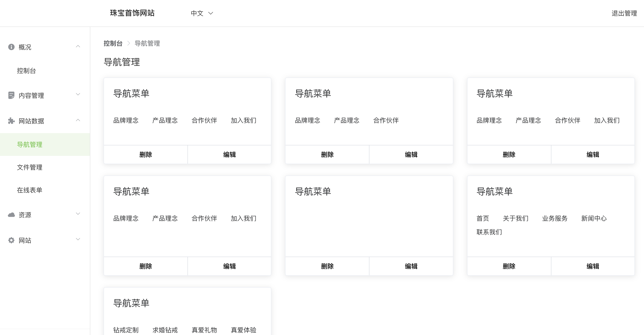644x335 pixels.
Task: Open 文件管理 in the sidebar
Action: point(29,167)
